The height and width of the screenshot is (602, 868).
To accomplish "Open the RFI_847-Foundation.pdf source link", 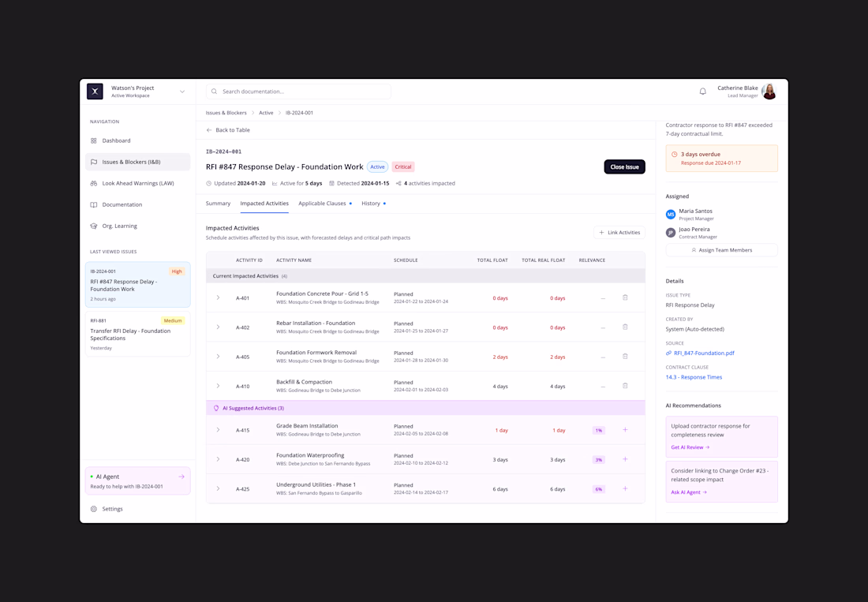I will [x=704, y=353].
